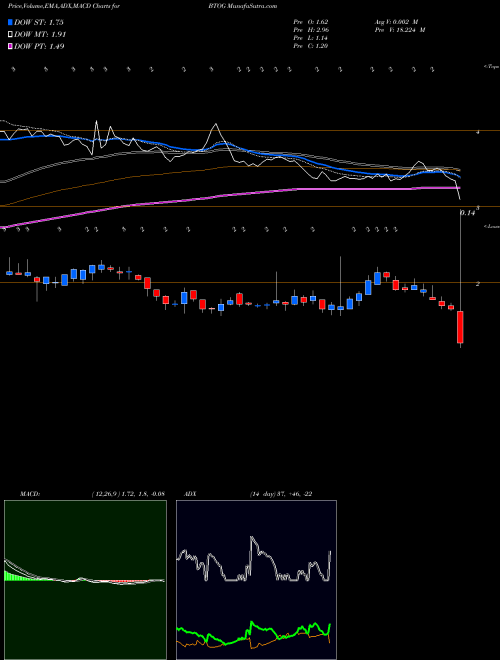Click the 'Pre O: 1.62' value
Screen dimensions: 500x660
tap(311, 22)
